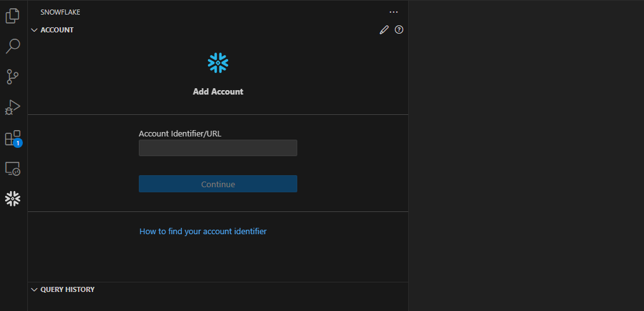
Task: Click the pencil edit icon in ACCOUNT header
Action: (383, 30)
